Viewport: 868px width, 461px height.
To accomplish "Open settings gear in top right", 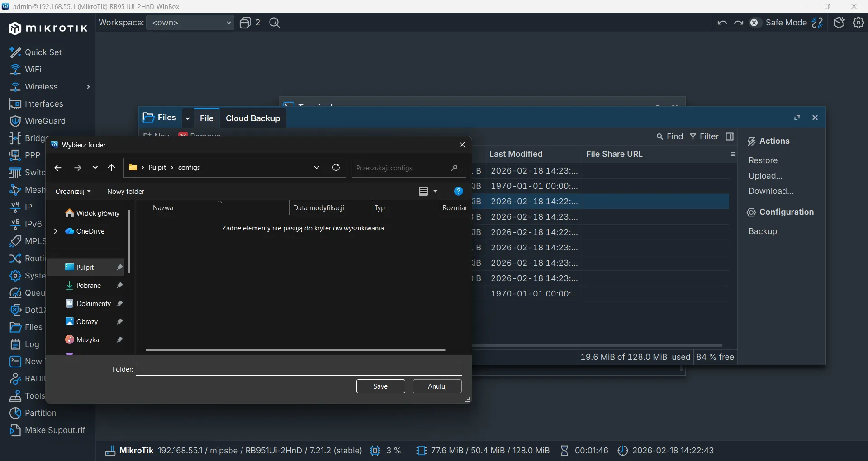I will pyautogui.click(x=858, y=23).
